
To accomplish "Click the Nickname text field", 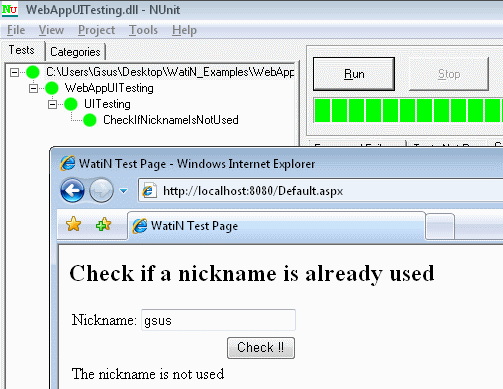I will point(218,320).
